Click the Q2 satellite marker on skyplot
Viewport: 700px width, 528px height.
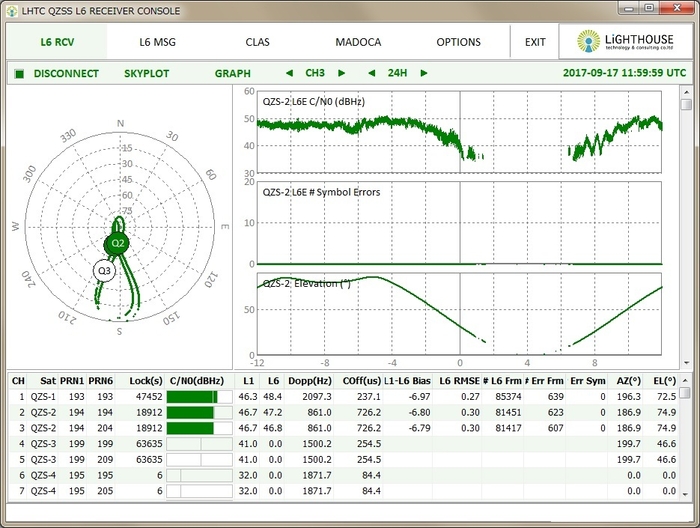[x=118, y=243]
